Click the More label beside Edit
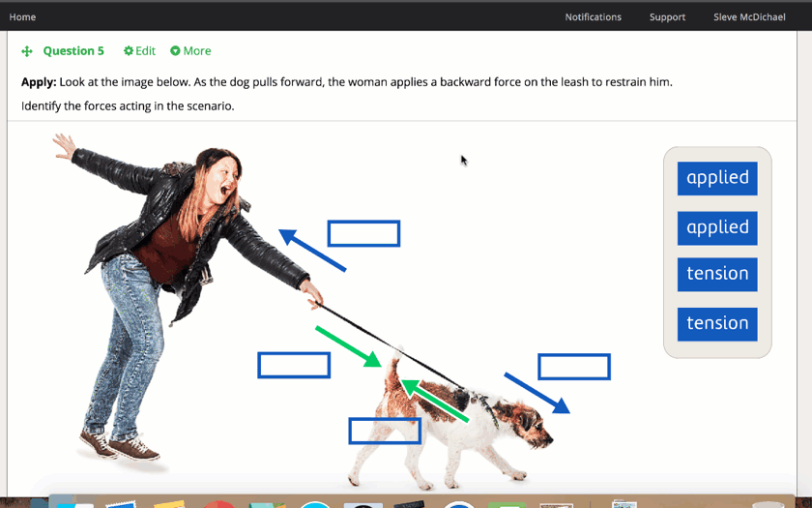Viewport: 812px width, 508px height. coord(197,50)
